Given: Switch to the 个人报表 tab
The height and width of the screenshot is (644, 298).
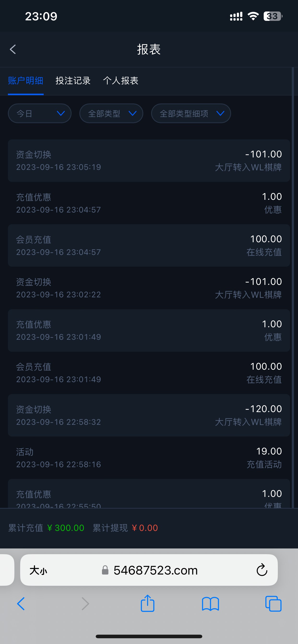Looking at the screenshot, I should click(121, 81).
